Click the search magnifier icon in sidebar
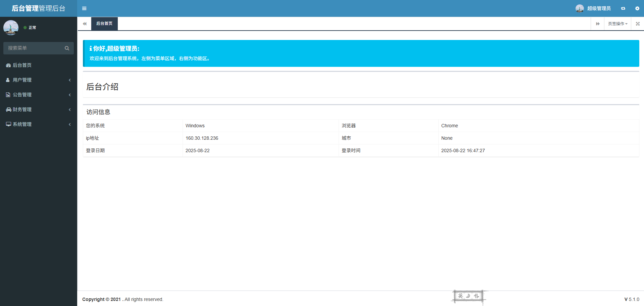The image size is (644, 306). pyautogui.click(x=67, y=48)
